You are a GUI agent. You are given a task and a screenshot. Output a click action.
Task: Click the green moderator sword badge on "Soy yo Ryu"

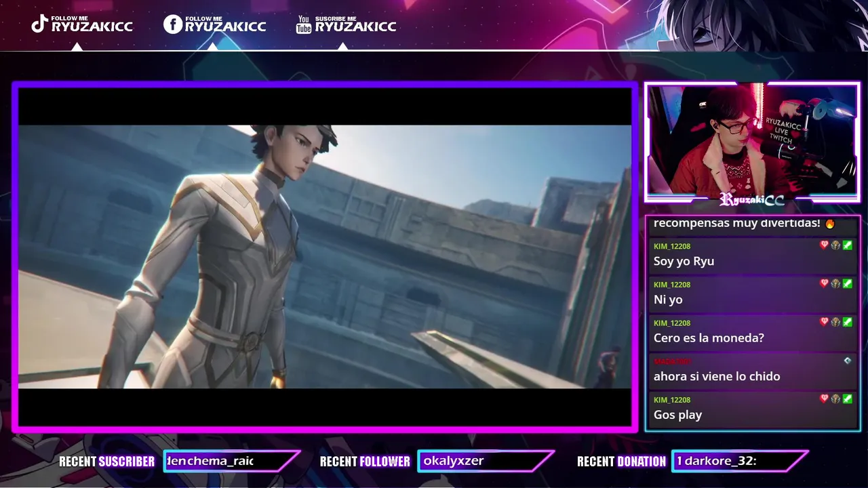[x=847, y=245]
